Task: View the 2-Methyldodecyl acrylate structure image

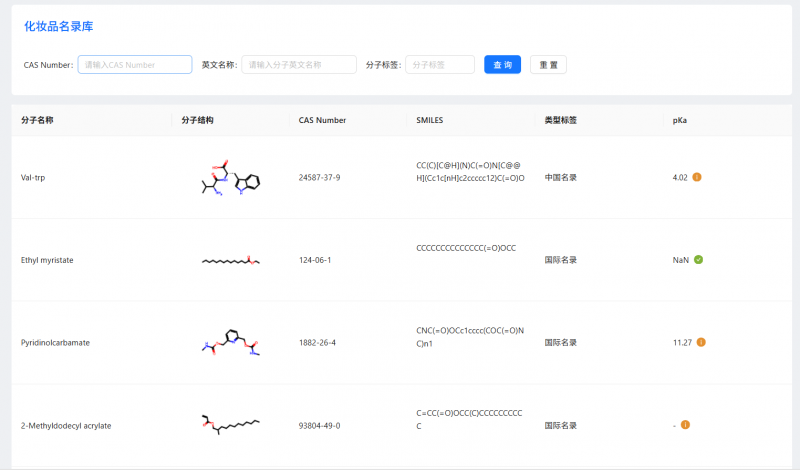Action: tap(231, 425)
